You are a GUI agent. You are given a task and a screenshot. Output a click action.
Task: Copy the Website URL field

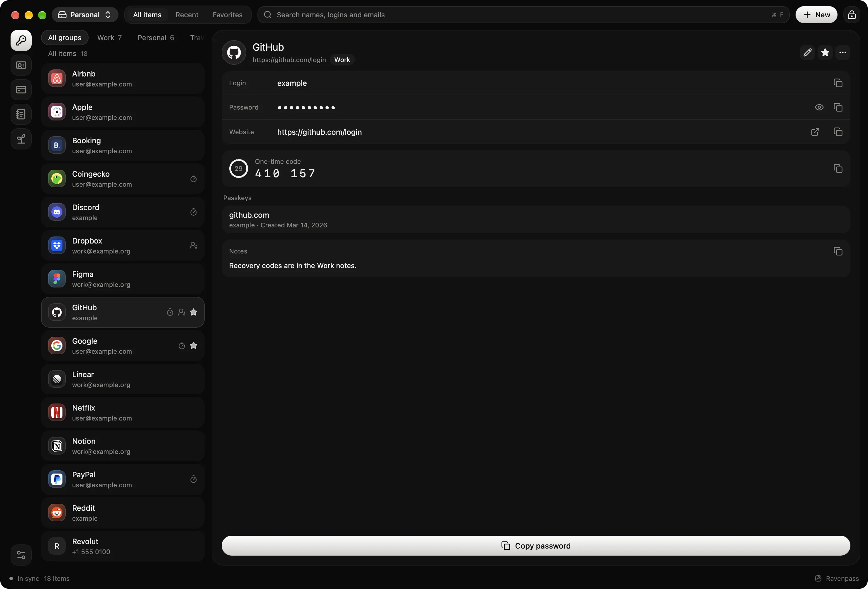[x=838, y=132]
